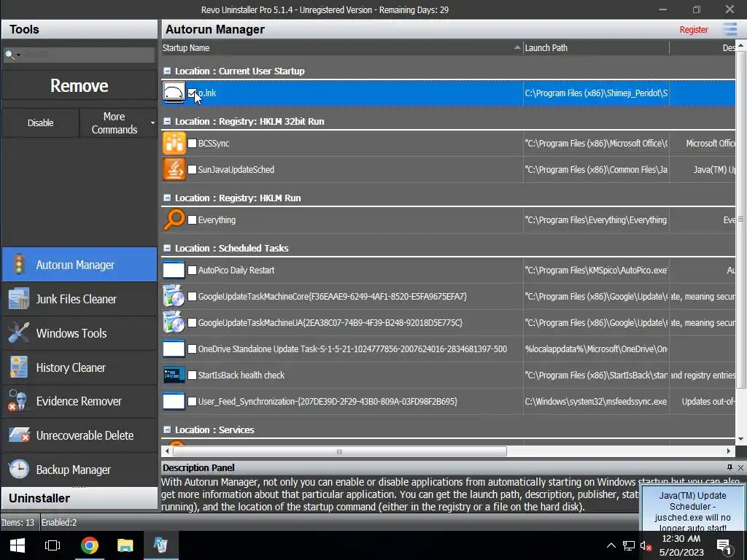The image size is (747, 560).
Task: Tick the Everything startup checkbox
Action: 192,220
